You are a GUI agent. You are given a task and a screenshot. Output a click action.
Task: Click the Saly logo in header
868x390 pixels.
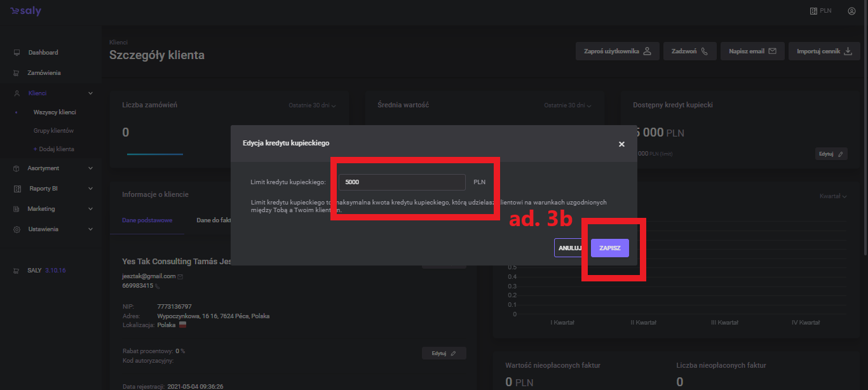point(26,11)
